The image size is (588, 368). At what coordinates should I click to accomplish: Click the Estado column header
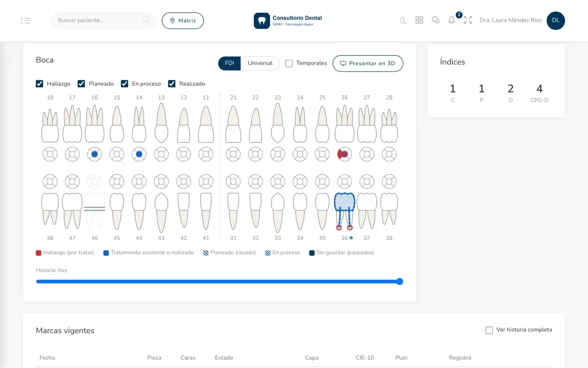point(224,358)
